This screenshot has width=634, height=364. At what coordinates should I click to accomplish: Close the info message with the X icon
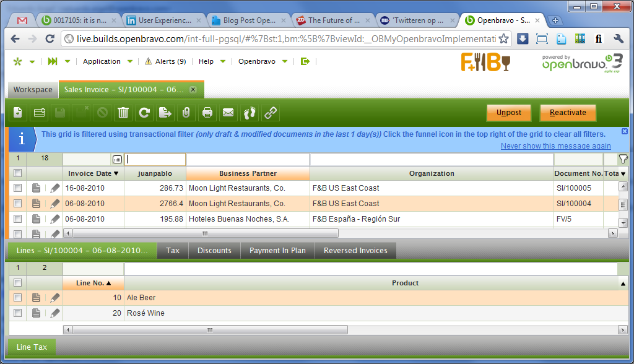pos(625,131)
